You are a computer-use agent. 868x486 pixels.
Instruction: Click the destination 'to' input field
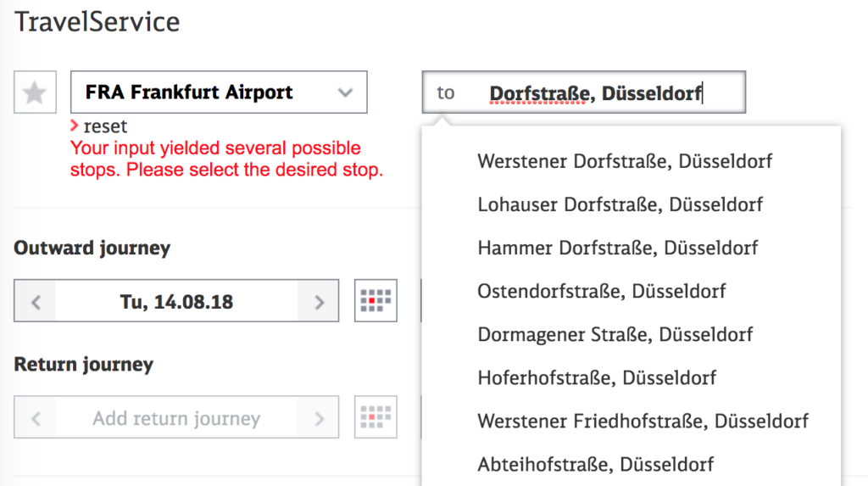(x=584, y=92)
